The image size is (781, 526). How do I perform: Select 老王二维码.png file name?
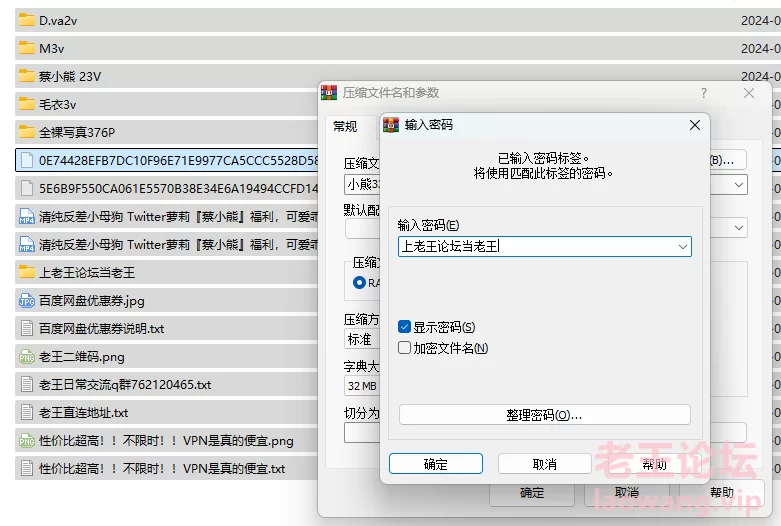click(x=82, y=357)
